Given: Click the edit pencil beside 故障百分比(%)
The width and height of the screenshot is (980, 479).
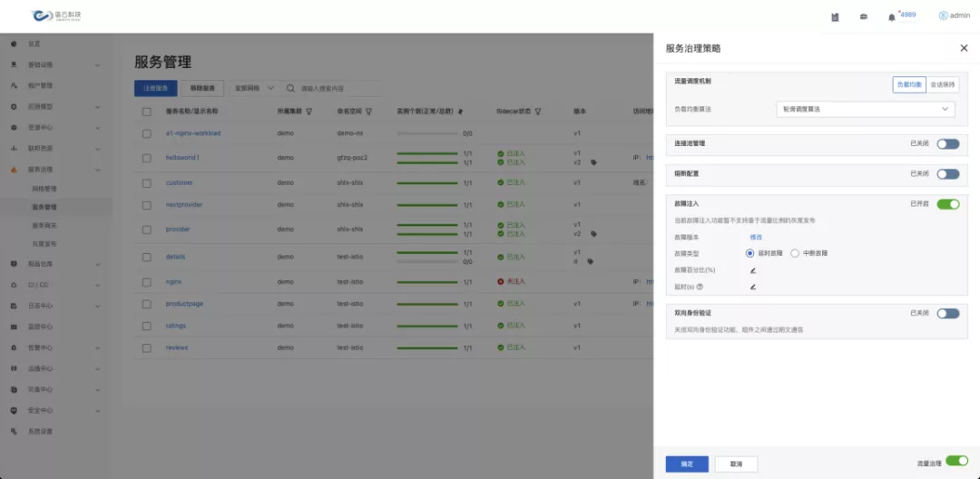Looking at the screenshot, I should (x=752, y=270).
